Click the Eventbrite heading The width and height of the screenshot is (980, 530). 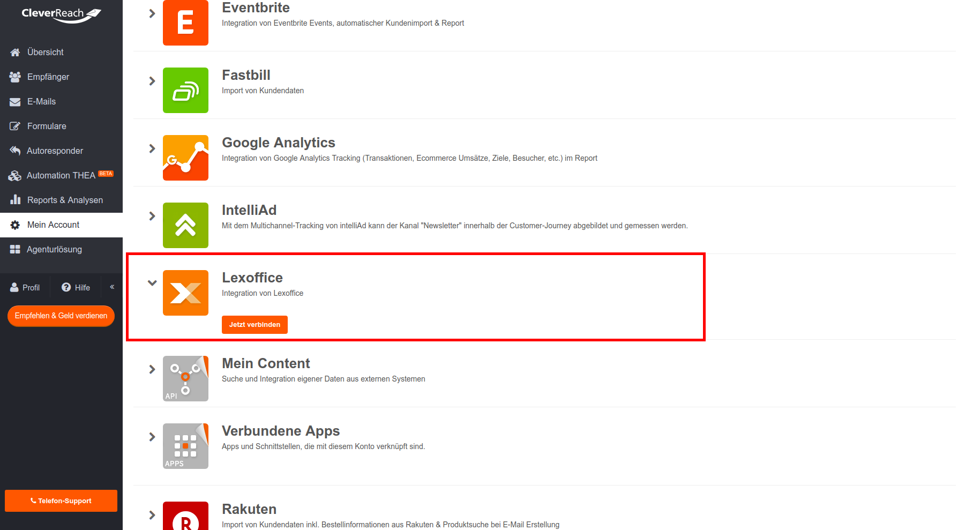(x=256, y=8)
